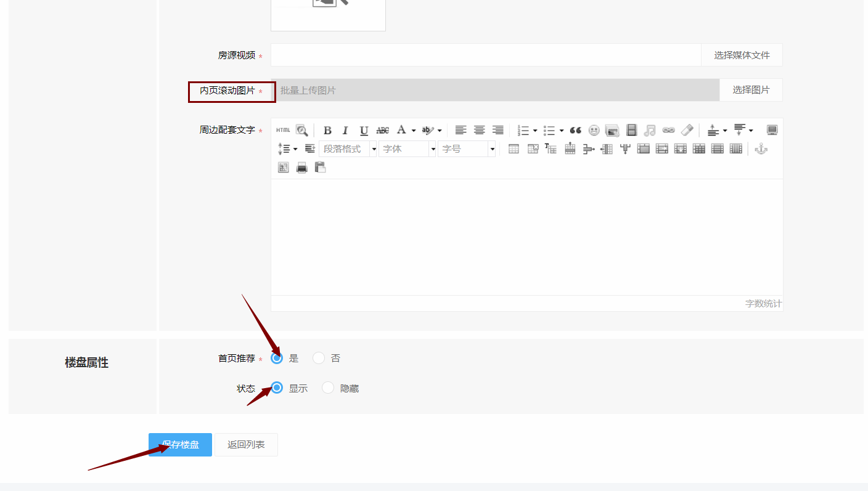The image size is (868, 491).
Task: Expand the line height dropdown arrow
Action: [x=295, y=149]
